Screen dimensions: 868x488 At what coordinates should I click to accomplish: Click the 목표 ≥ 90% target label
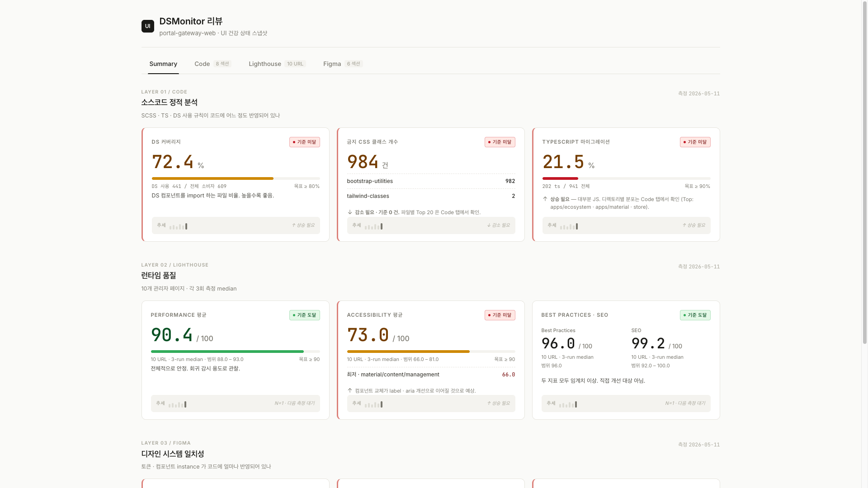[698, 186]
